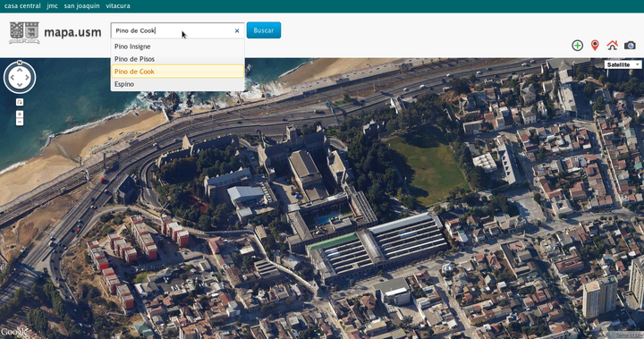Viewport: 644px width, 339px height.
Task: Pan map down with compass arrow
Action: pos(20,85)
